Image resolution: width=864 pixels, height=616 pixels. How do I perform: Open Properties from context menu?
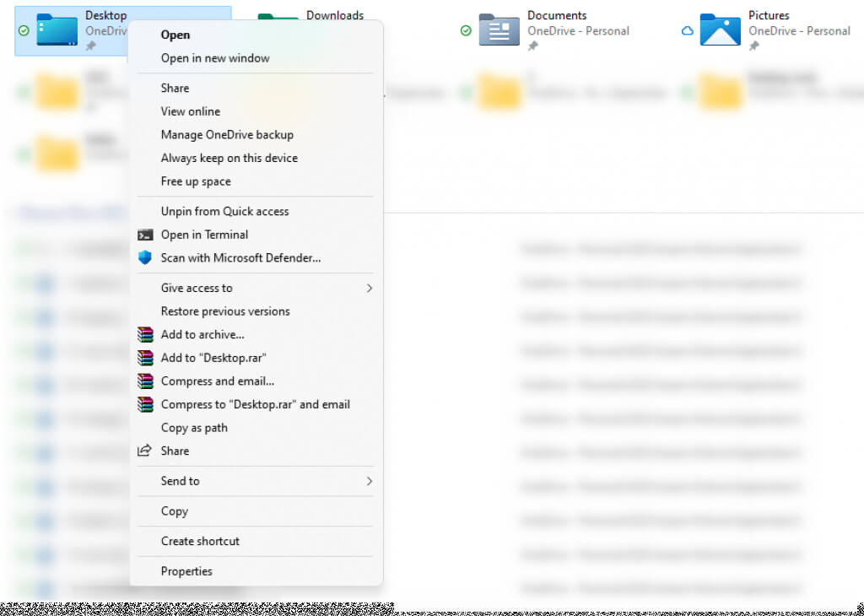186,571
